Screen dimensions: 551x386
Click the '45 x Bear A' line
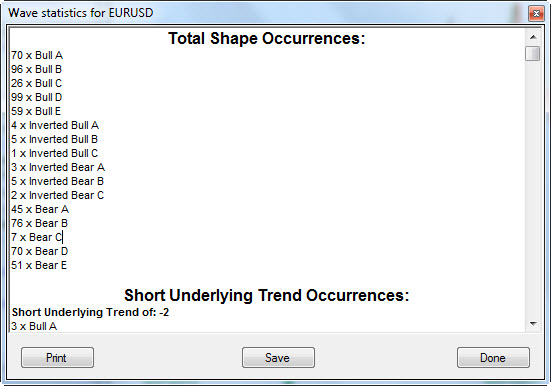[x=40, y=210]
